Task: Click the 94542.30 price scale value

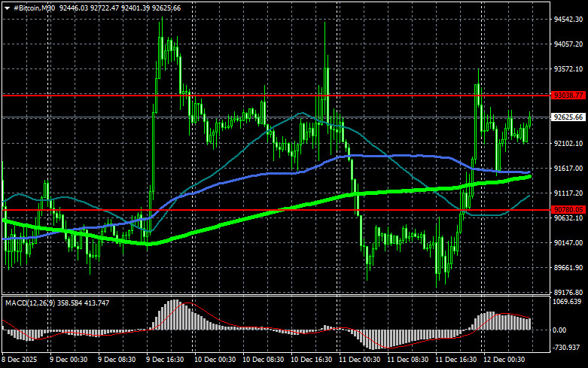Action: point(568,19)
